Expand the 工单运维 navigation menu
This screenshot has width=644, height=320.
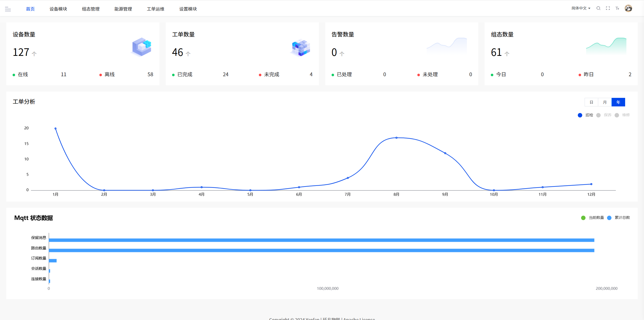[x=155, y=9]
